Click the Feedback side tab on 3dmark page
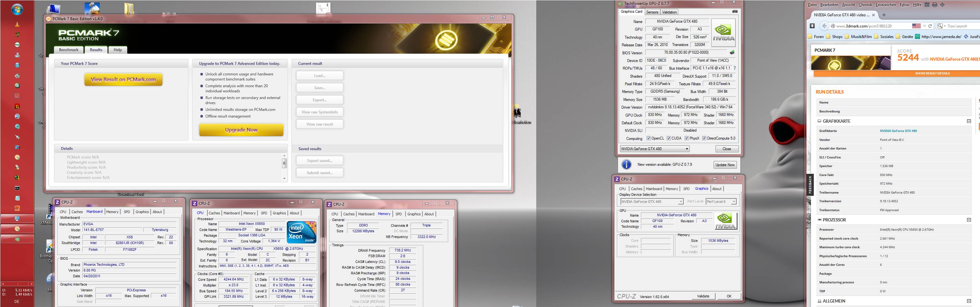The width and height of the screenshot is (980, 307). 810,184
